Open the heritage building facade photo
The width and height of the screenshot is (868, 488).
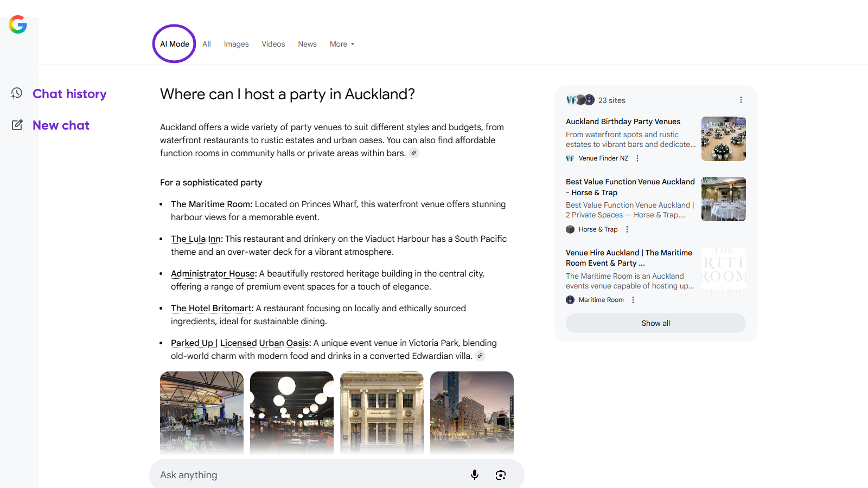point(382,413)
